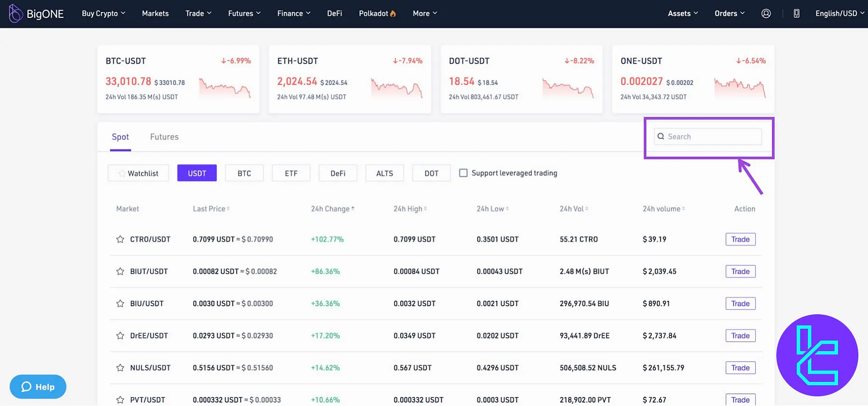Open the ONE-USDT sparkline chart
Image resolution: width=868 pixels, height=406 pixels.
point(740,87)
